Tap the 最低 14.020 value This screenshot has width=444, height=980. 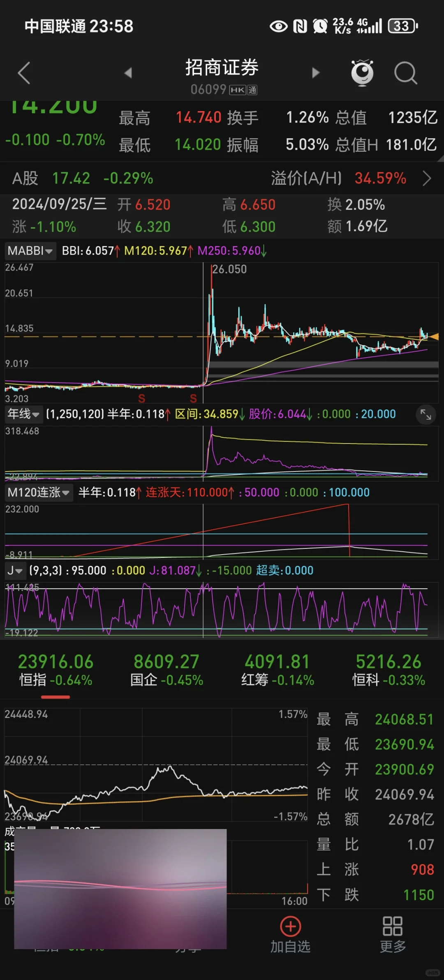[x=198, y=145]
